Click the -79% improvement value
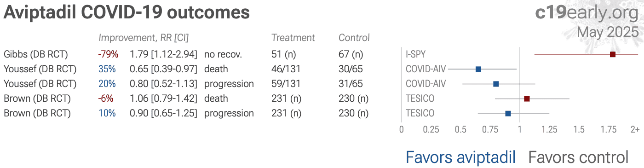 [108, 54]
